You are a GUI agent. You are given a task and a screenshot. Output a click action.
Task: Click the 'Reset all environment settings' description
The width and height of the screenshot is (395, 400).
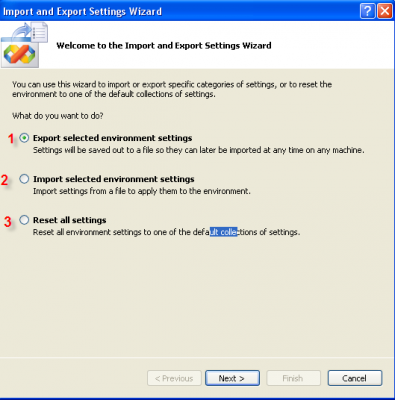166,232
